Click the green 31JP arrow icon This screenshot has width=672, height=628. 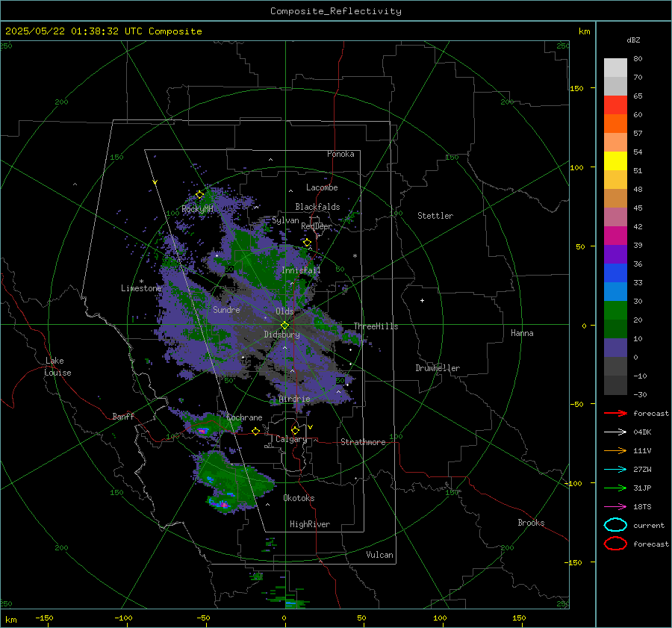(615, 488)
